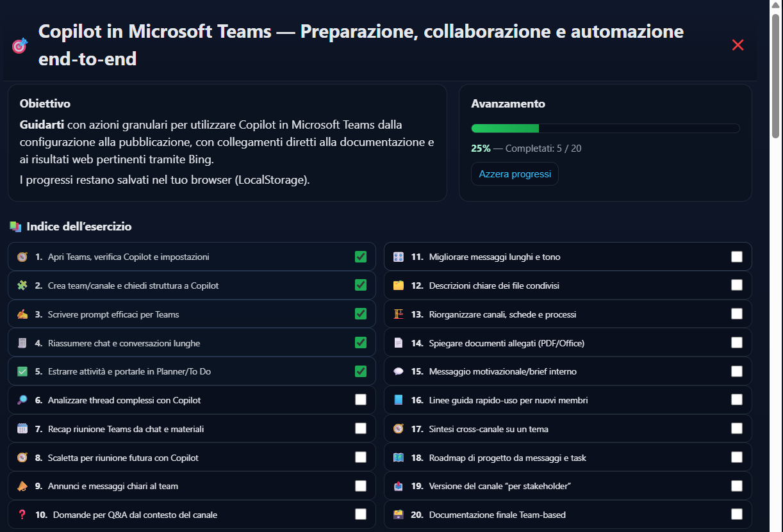Click the target icon beside the page title
This screenshot has height=532, width=783.
coord(20,45)
